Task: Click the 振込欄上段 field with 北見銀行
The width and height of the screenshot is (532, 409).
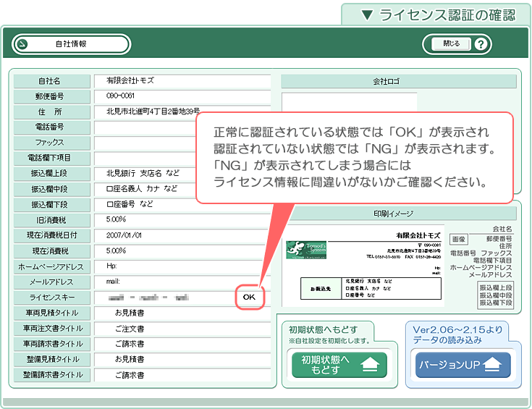Action: 145,174
